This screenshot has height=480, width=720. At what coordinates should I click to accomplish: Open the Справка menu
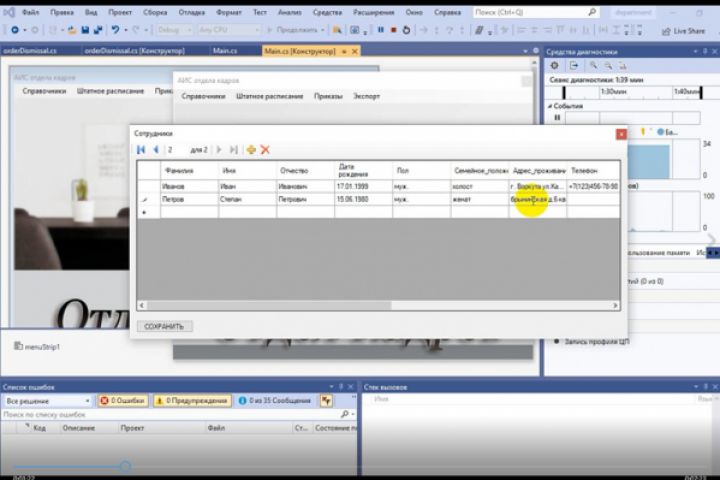coord(447,12)
